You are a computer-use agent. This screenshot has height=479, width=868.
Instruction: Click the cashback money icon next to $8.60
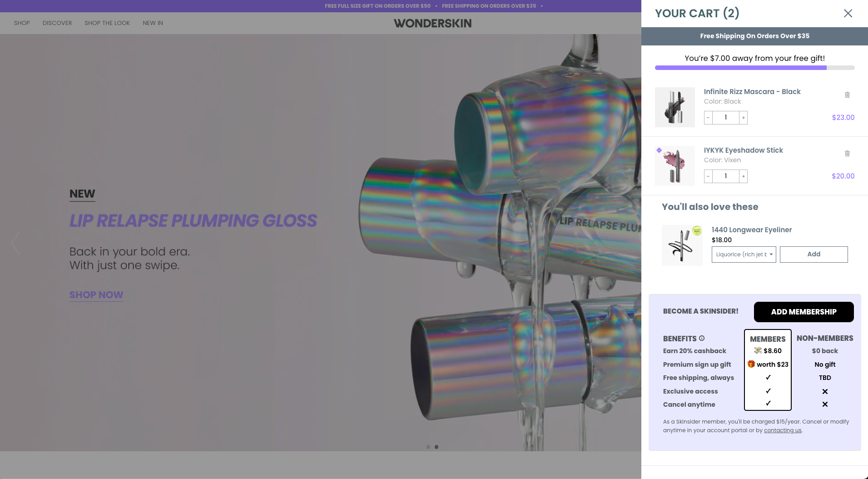(x=758, y=350)
